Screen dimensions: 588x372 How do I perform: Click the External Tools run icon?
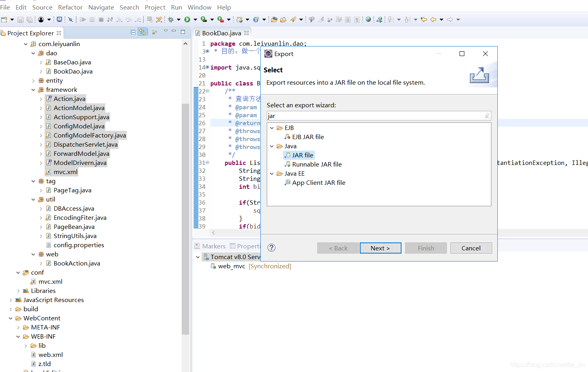tap(220, 19)
